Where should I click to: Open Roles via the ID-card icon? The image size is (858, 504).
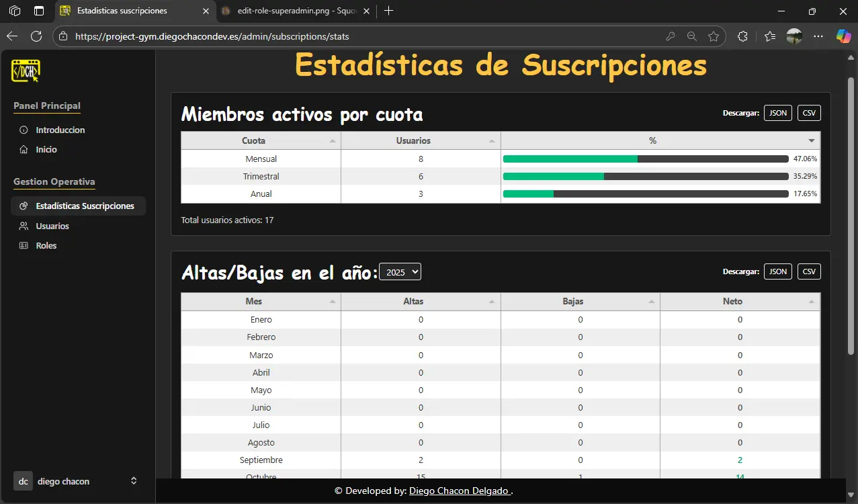tap(23, 245)
